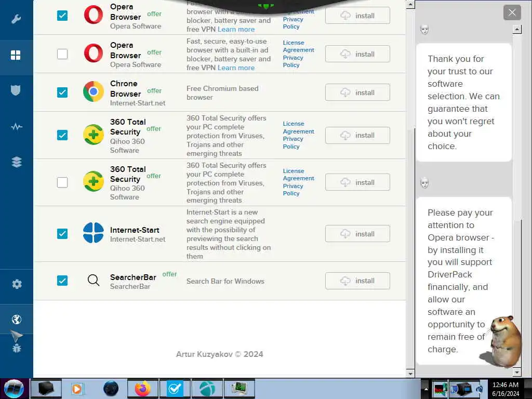This screenshot has height=399, width=532.
Task: Open the stacked layers icon in sidebar
Action: [x=17, y=162]
